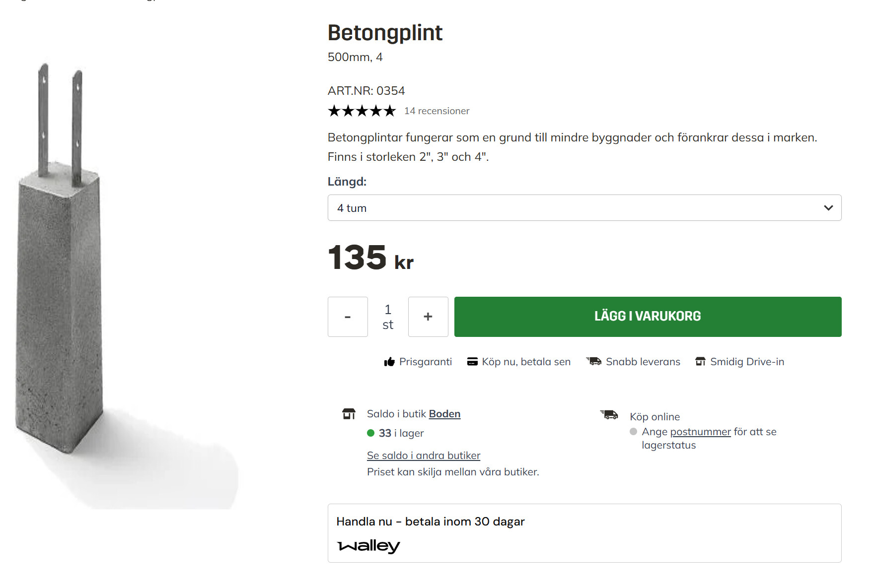This screenshot has width=873, height=588.
Task: Open the 14 recensioner reviews link
Action: (436, 111)
